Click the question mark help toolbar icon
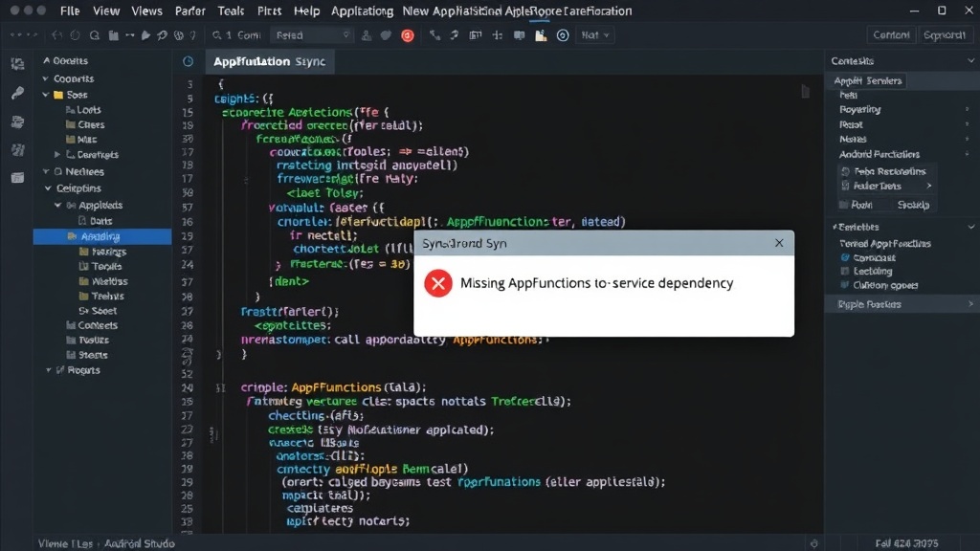980x551 pixels. (192, 35)
